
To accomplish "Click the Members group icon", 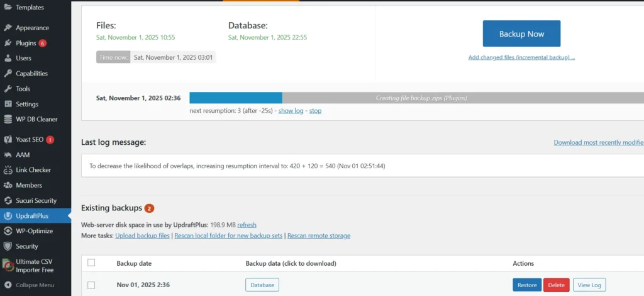I will 8,185.
